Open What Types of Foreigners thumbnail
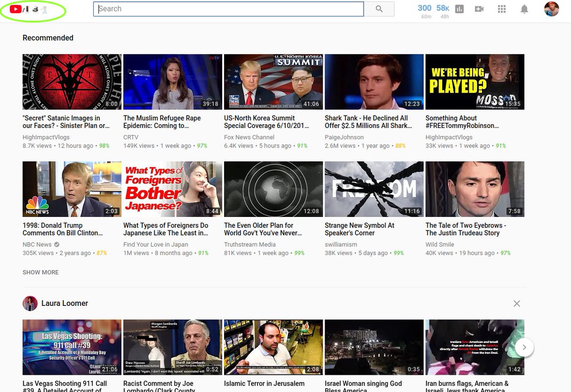This screenshot has width=571, height=392. (x=173, y=189)
